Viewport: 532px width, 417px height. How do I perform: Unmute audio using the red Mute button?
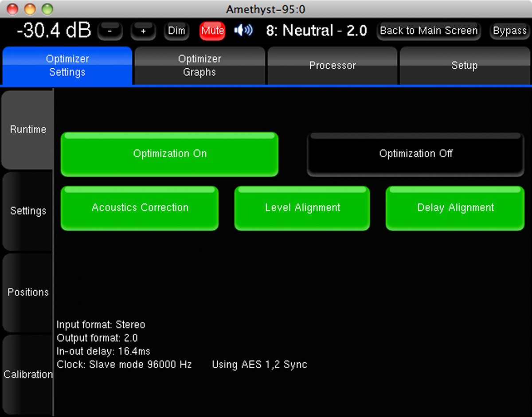tap(212, 31)
